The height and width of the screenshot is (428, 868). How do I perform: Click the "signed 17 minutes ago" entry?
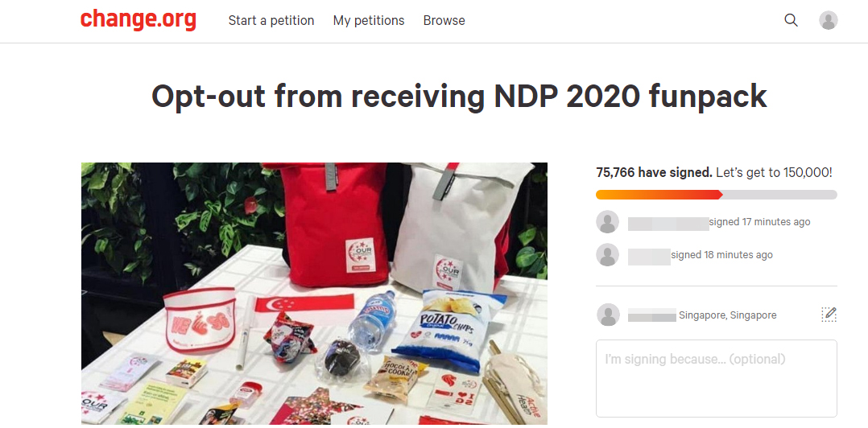point(759,222)
